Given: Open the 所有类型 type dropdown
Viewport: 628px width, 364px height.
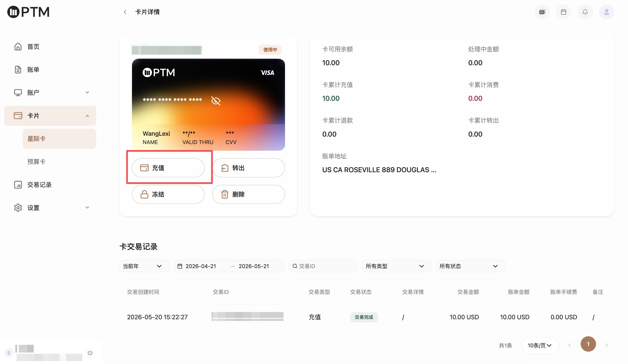Looking at the screenshot, I should 397,266.
